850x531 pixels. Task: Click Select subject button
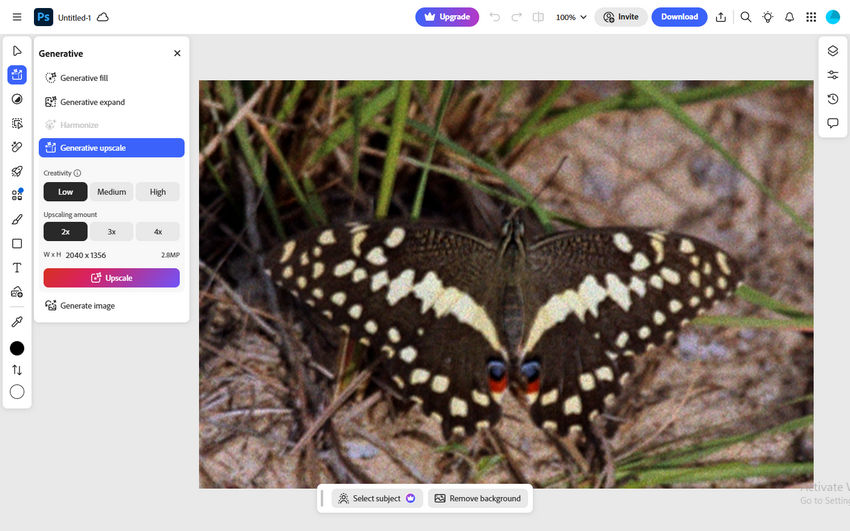point(377,498)
